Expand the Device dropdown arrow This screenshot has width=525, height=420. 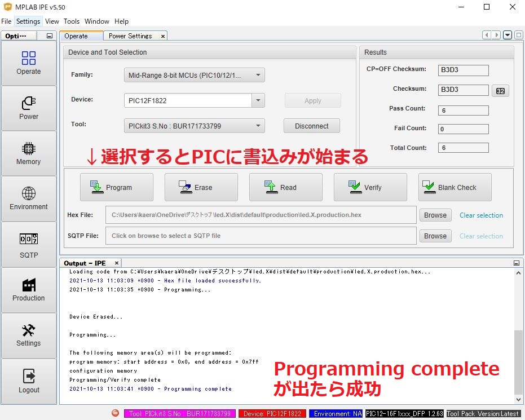point(258,100)
